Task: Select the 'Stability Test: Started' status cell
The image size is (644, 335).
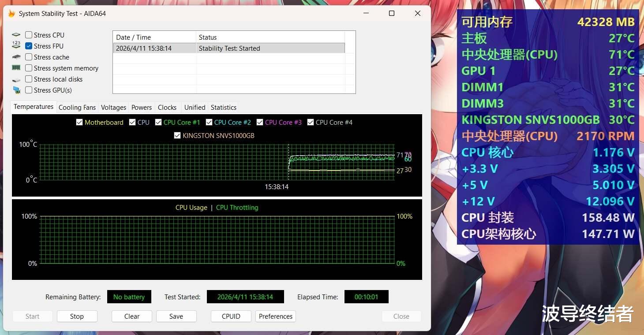Action: [270, 48]
